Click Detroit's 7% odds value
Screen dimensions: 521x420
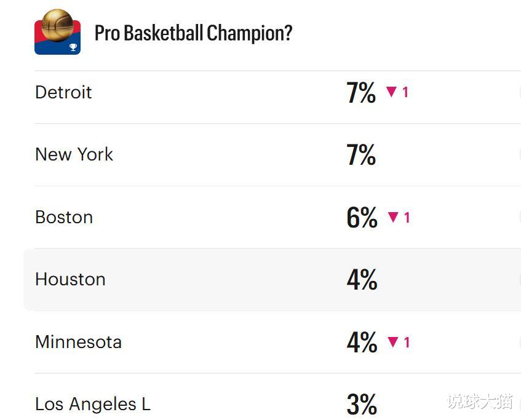tap(361, 93)
